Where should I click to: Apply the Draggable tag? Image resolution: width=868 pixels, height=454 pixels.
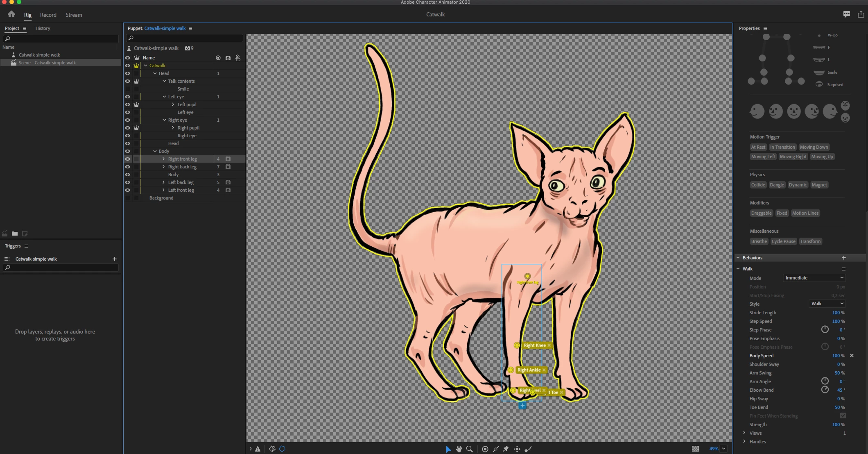(761, 213)
